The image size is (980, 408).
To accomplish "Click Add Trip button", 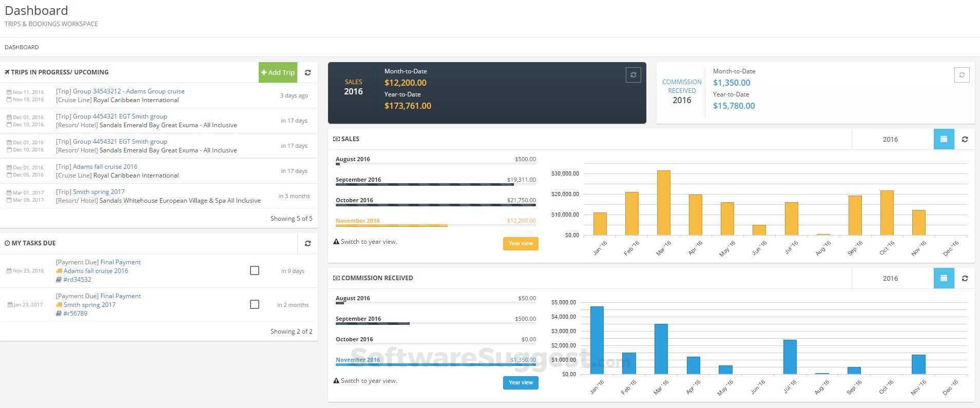I will click(x=278, y=72).
